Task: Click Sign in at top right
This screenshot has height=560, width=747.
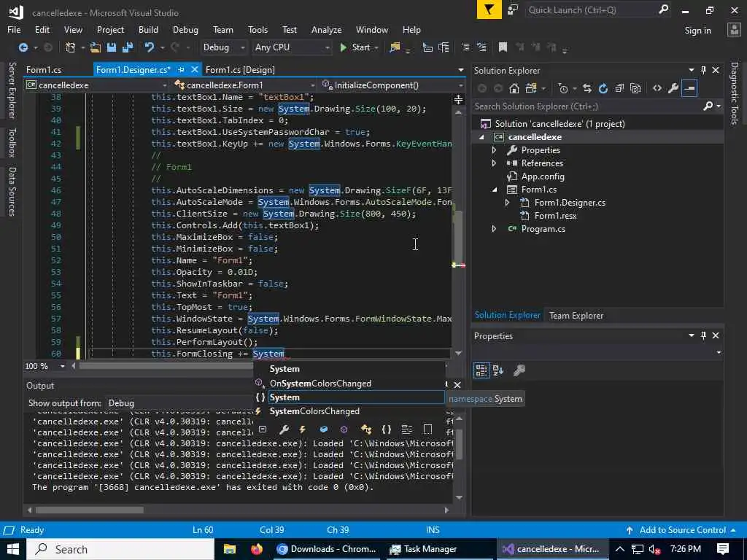Action: 697,31
